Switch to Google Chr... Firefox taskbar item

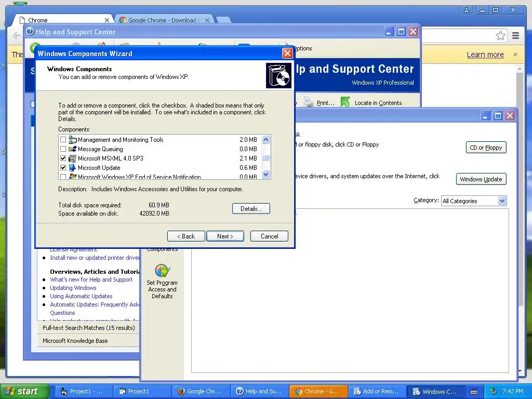coord(201,391)
